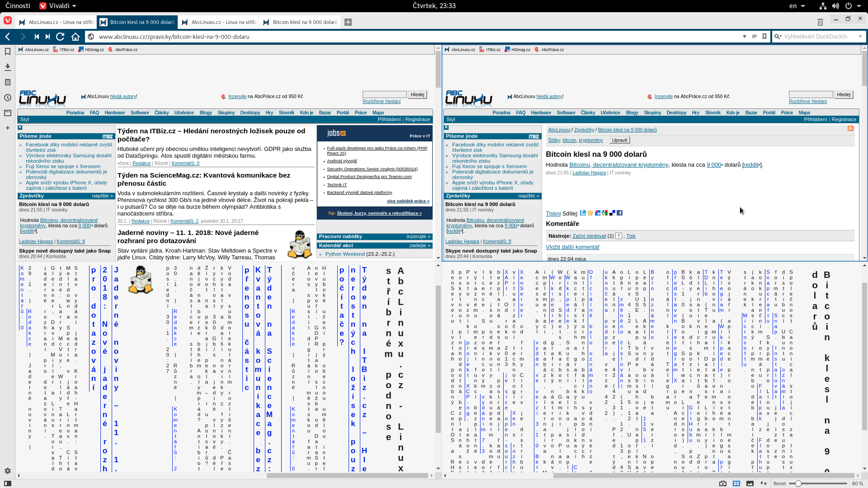This screenshot has width=868, height=488.
Task: Open a new tab with the plus button
Action: (348, 22)
